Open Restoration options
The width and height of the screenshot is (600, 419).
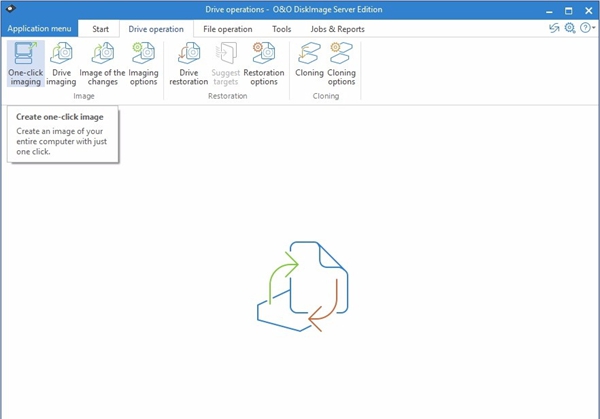point(264,64)
